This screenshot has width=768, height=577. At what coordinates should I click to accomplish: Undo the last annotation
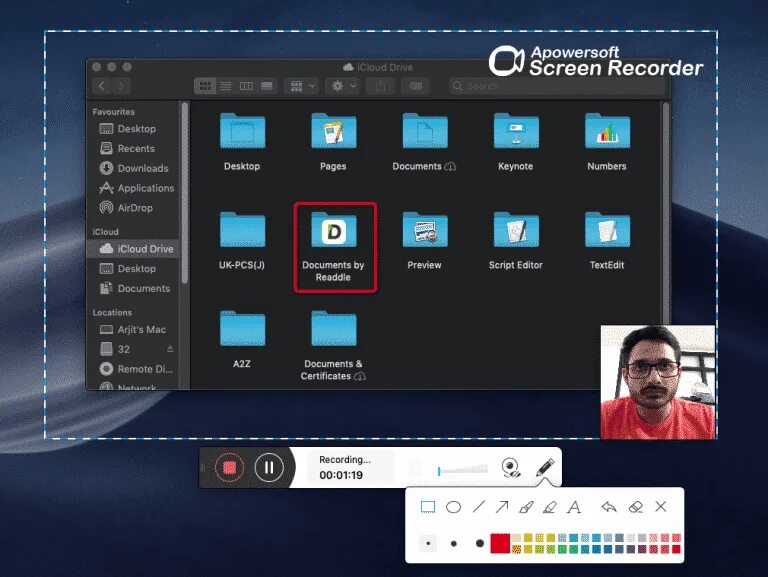pos(609,506)
